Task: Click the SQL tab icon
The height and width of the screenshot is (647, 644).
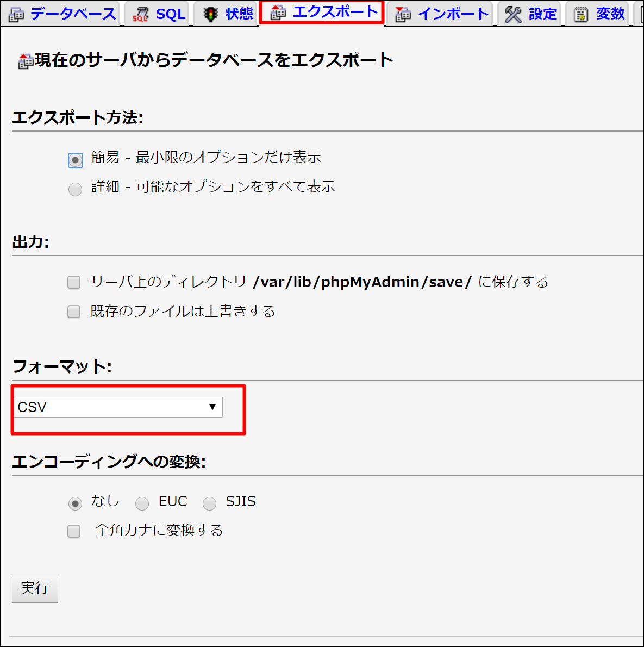Action: point(141,15)
